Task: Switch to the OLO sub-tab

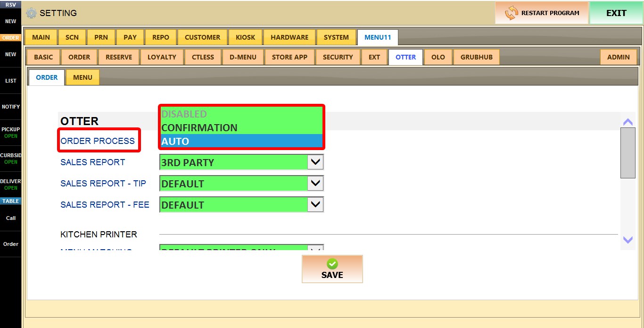Action: coord(438,57)
